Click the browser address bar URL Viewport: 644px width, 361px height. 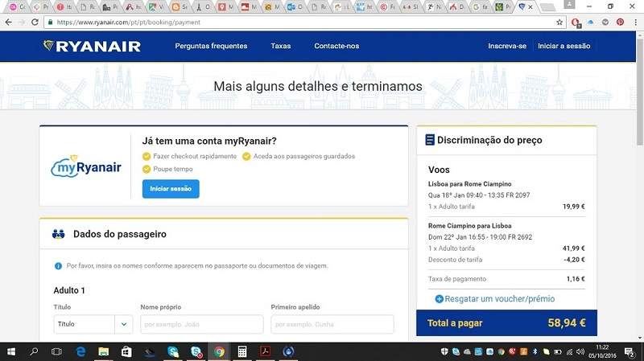129,23
